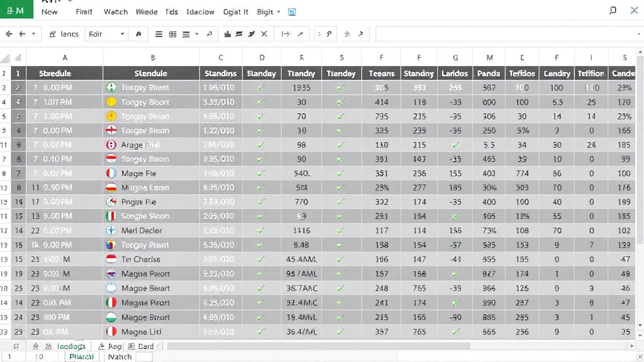The width and height of the screenshot is (644, 362).
Task: Click the brush icon in the toolbar
Action: 252,34
